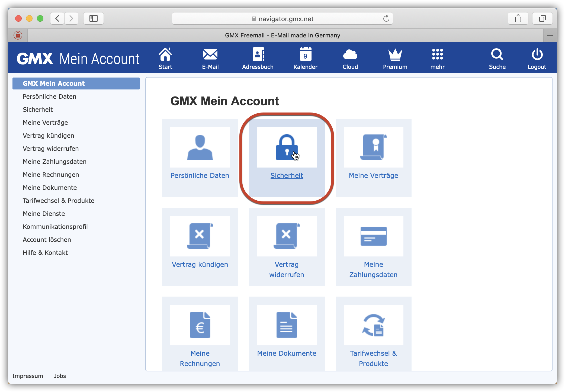The height and width of the screenshot is (392, 565).
Task: Click Vertrag kündigen tile link
Action: point(200,265)
